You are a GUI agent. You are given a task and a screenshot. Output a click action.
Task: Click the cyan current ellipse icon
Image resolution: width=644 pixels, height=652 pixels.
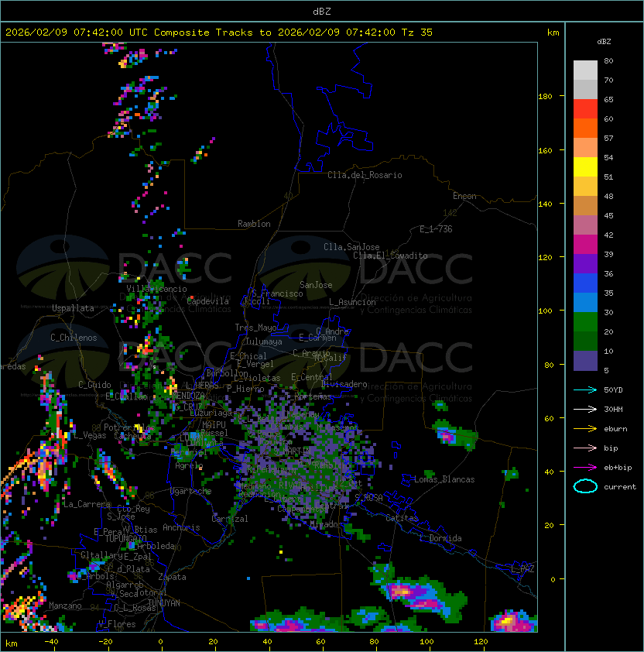pyautogui.click(x=585, y=486)
